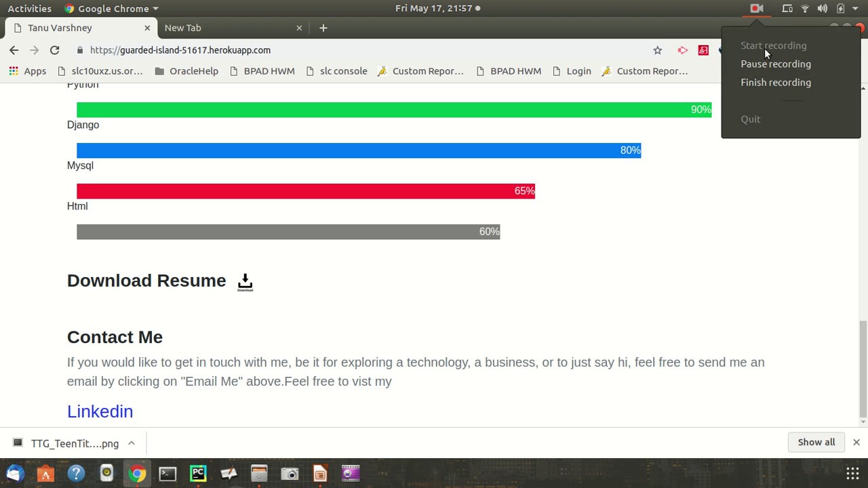This screenshot has height=488, width=868.
Task: Click the blue Django 80% bar
Action: [359, 150]
